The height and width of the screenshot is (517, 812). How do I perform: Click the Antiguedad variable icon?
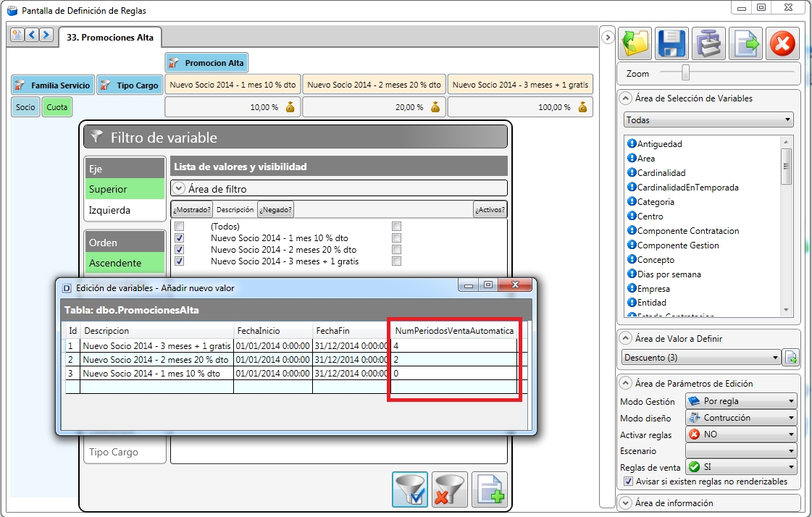(x=631, y=143)
